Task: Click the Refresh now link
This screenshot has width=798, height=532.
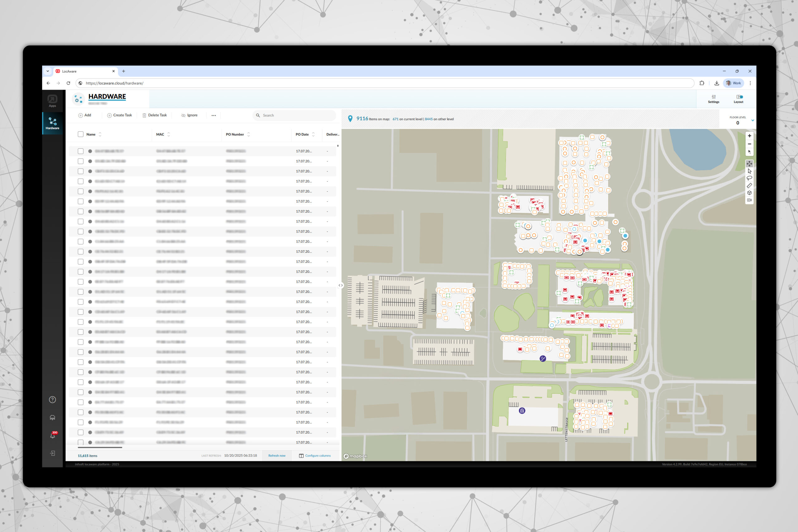Action: pyautogui.click(x=276, y=456)
